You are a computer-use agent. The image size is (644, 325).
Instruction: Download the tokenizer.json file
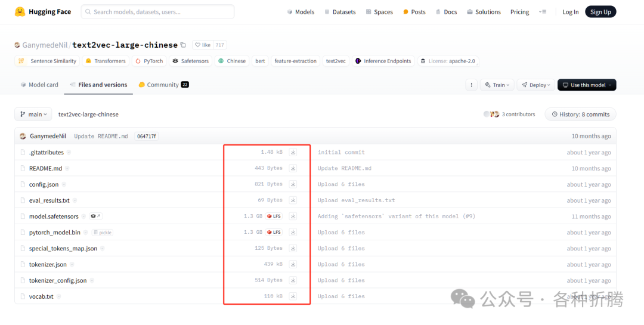pyautogui.click(x=293, y=264)
